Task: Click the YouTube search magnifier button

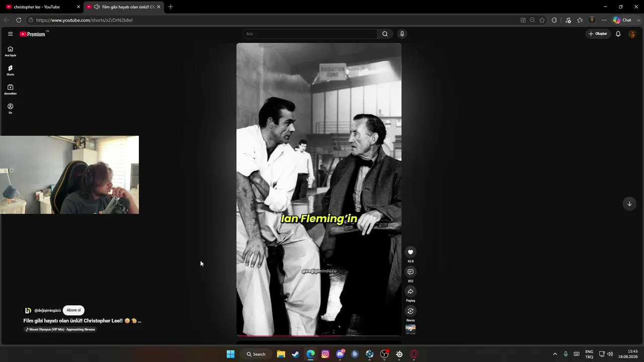Action: pos(385,34)
